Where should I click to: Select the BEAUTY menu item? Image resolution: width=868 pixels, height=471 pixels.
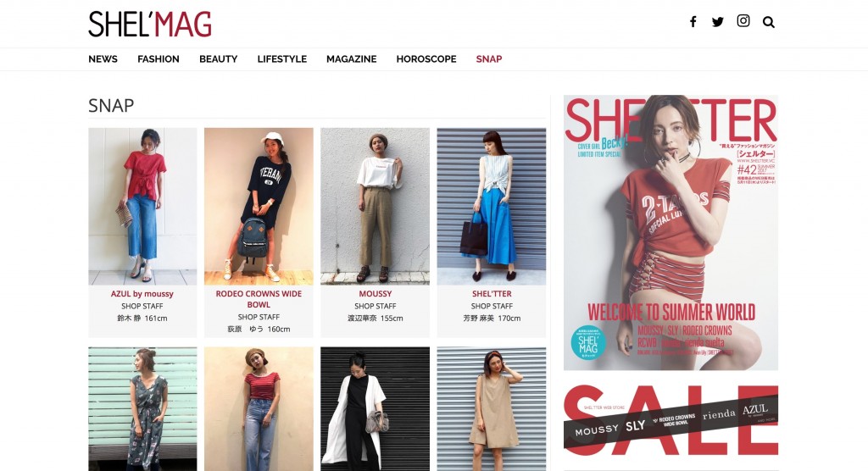(218, 59)
